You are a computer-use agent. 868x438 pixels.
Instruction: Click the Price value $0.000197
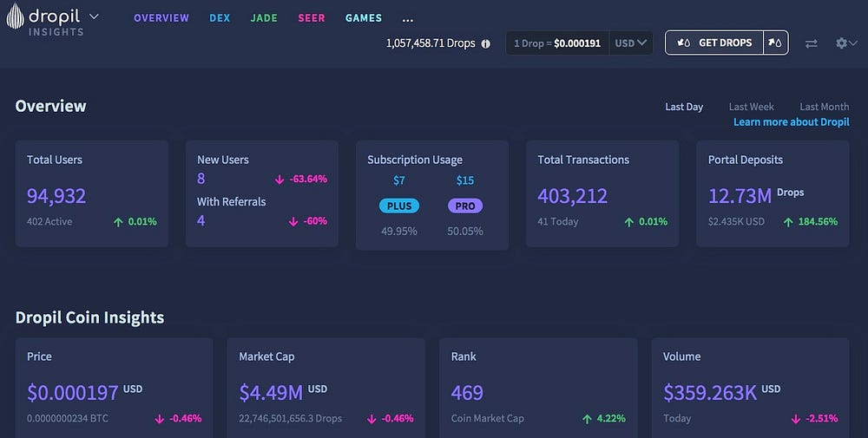coord(73,393)
